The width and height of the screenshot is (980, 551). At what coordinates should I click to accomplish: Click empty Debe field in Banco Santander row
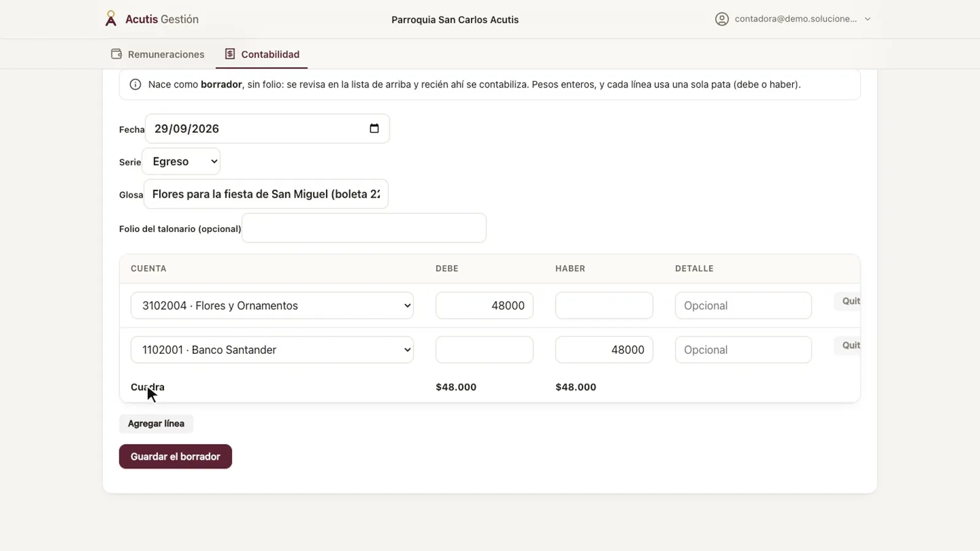484,350
